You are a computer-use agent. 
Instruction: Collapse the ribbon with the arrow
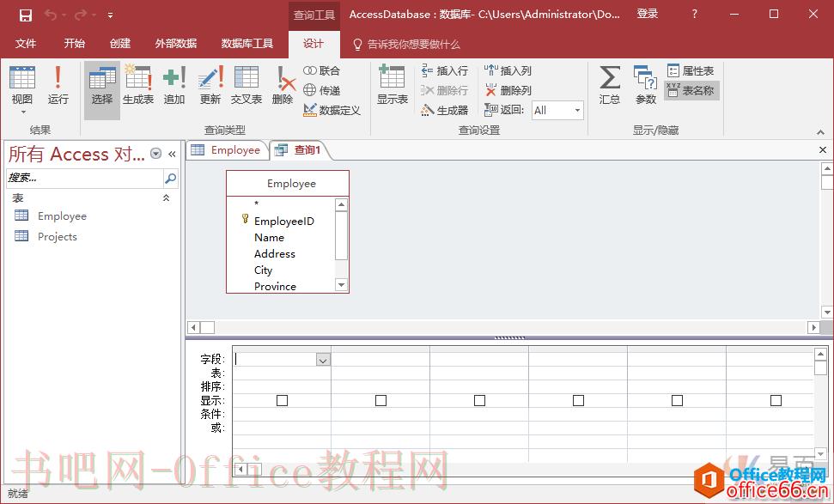821,132
